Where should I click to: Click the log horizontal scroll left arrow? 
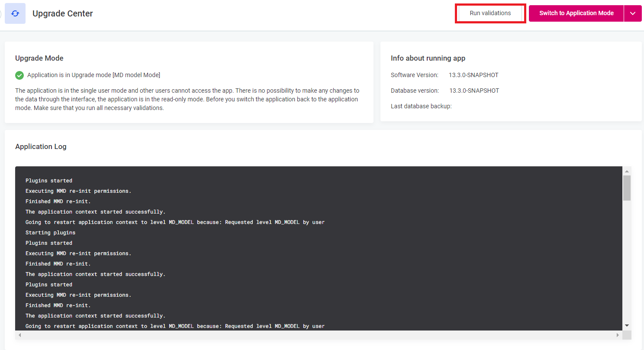pos(19,335)
